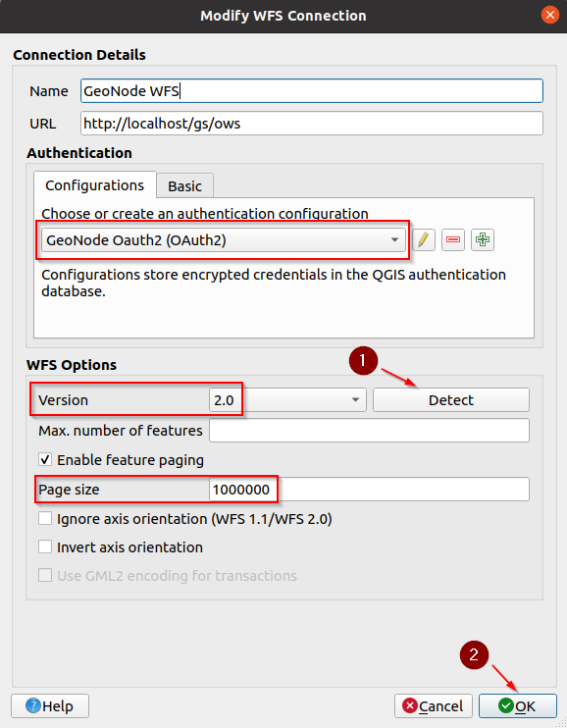Open the GeoNode Oauth2 configuration dropdown
Screen dimensions: 567x728
tap(224, 240)
